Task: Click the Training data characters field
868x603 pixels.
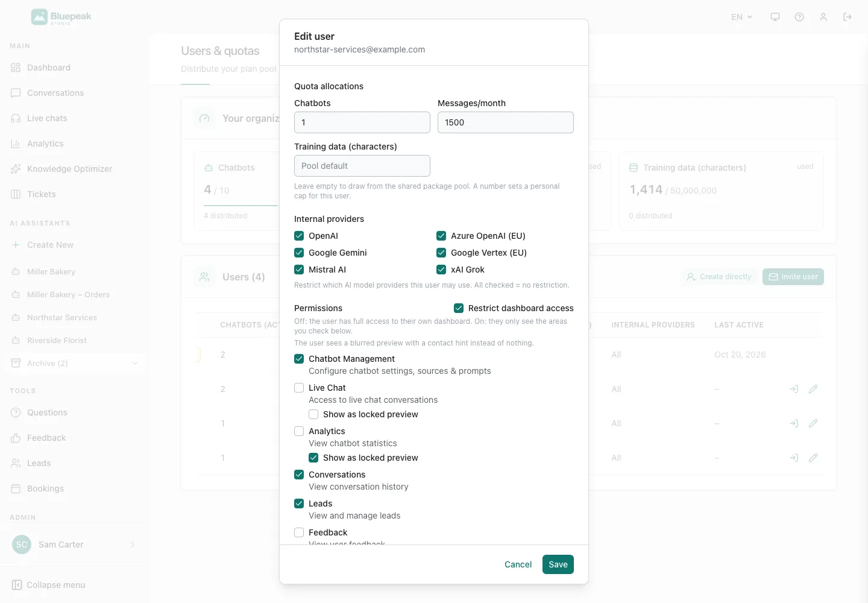Action: coord(362,166)
